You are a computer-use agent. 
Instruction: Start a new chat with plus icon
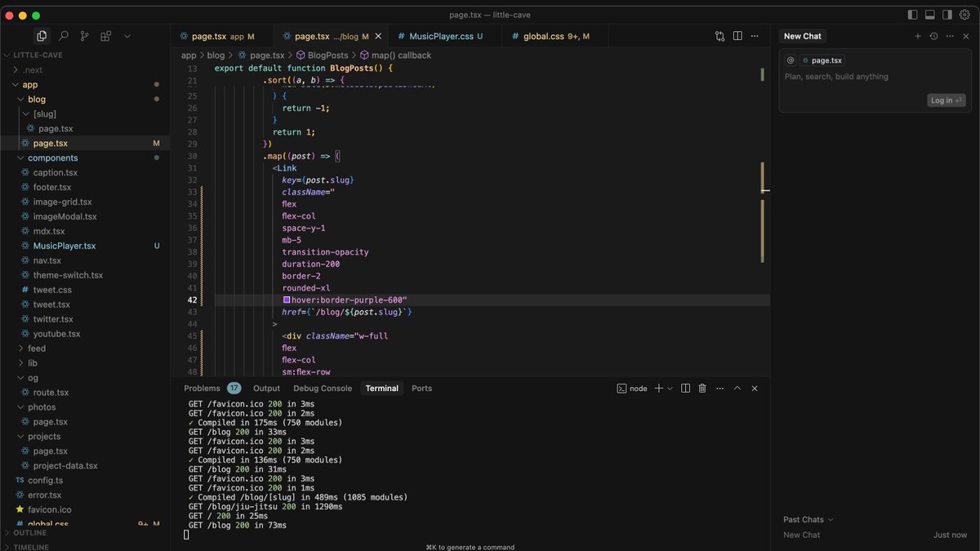[x=918, y=36]
